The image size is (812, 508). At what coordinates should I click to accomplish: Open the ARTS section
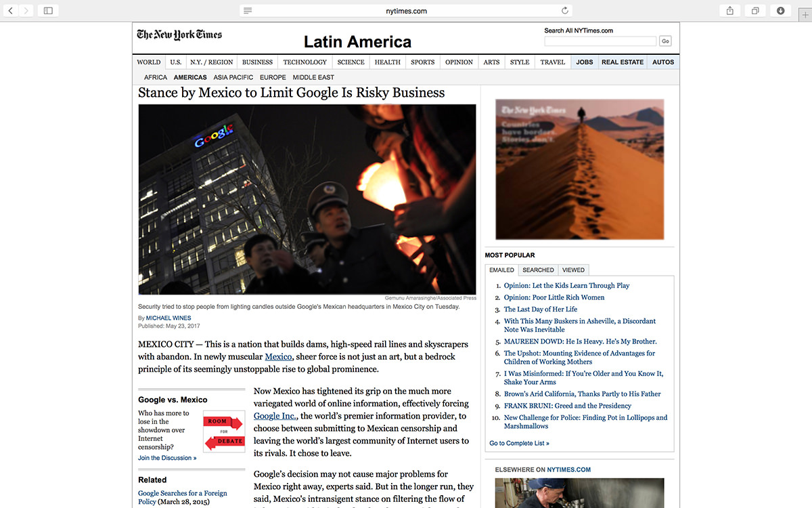[x=492, y=62]
